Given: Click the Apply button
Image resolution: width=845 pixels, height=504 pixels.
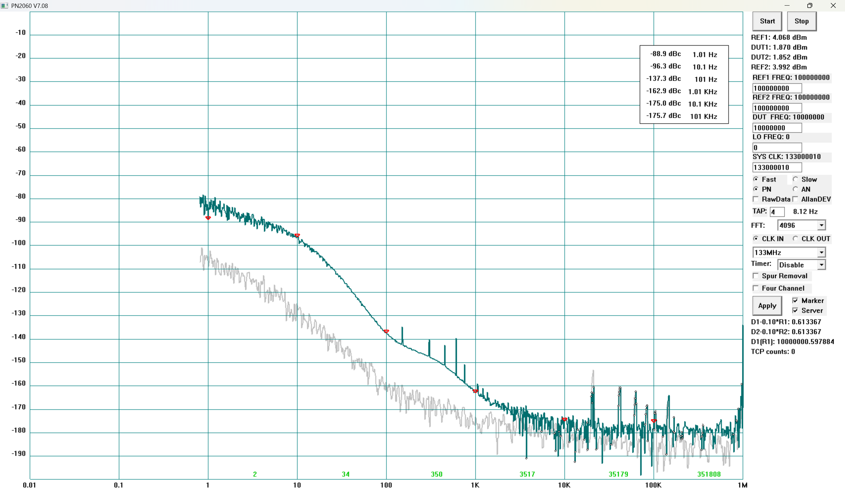Looking at the screenshot, I should coord(767,306).
